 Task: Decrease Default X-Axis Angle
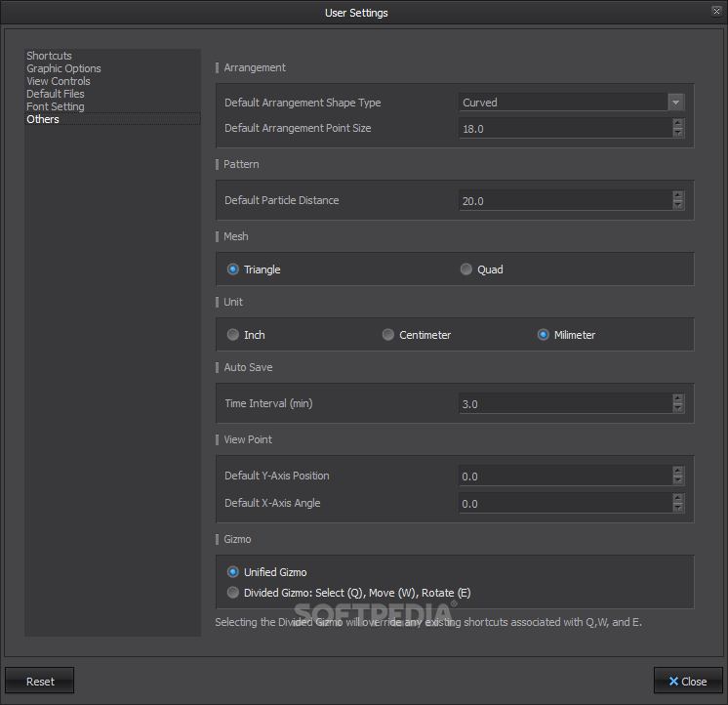(678, 507)
